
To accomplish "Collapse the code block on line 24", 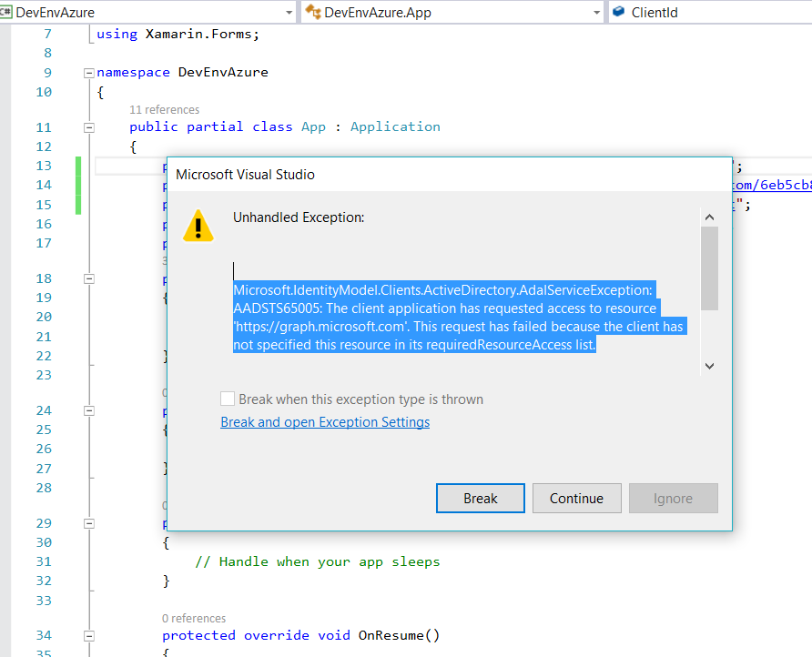I will 89,411.
